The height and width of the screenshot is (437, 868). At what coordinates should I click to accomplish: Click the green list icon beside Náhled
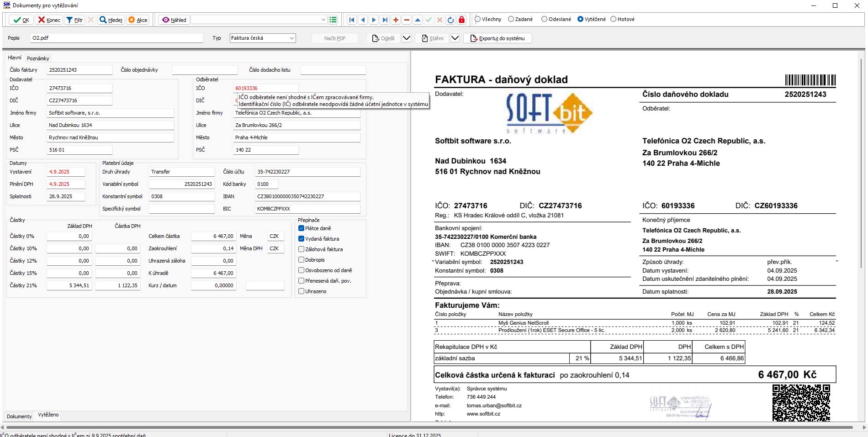coord(333,20)
